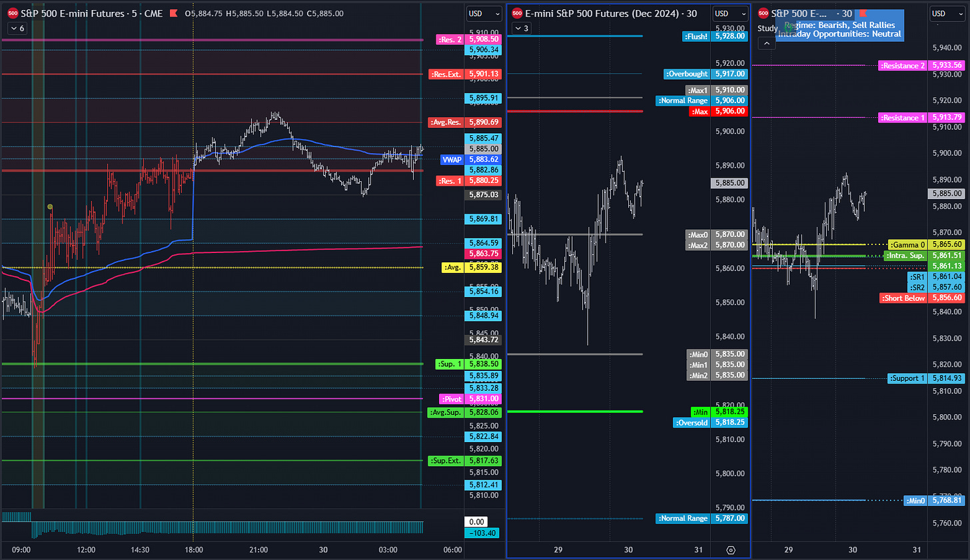Open the USD currency dropdown on the right chart
Screen dimensions: 970x560
coord(947,13)
